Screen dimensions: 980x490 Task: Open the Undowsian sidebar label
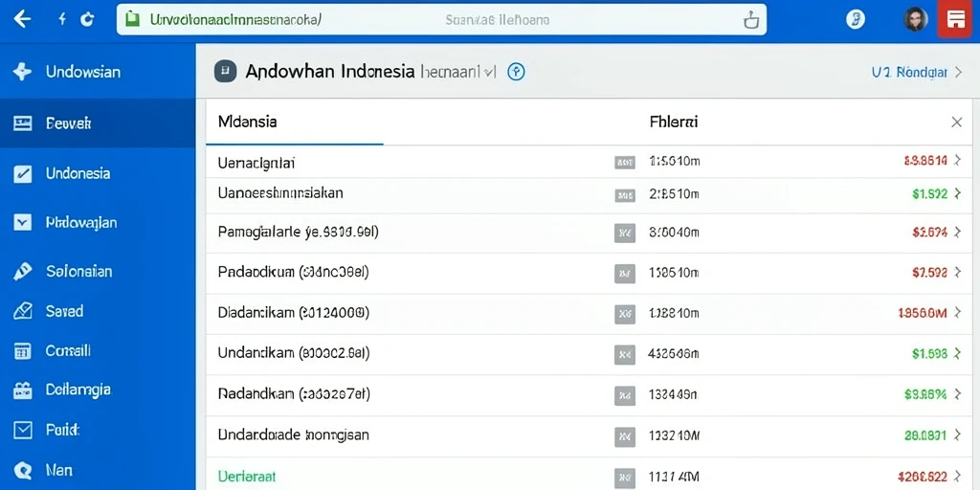click(x=83, y=72)
